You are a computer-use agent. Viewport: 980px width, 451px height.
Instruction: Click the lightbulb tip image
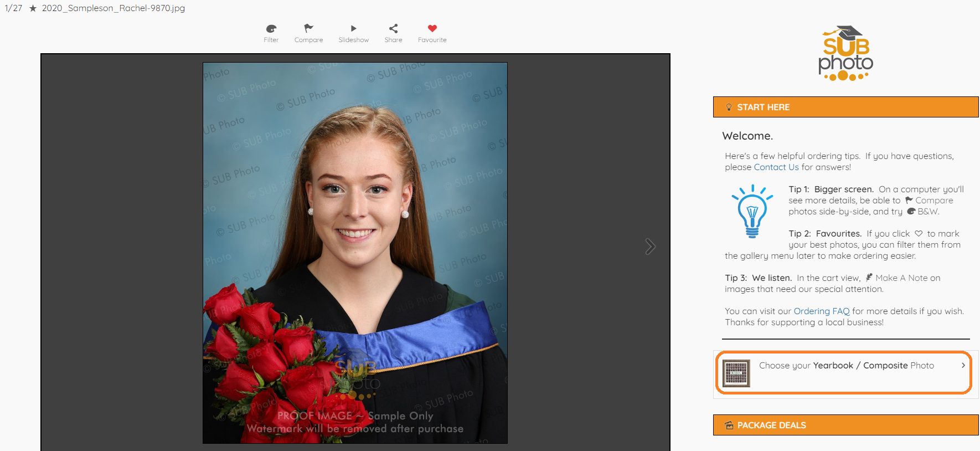point(752,211)
